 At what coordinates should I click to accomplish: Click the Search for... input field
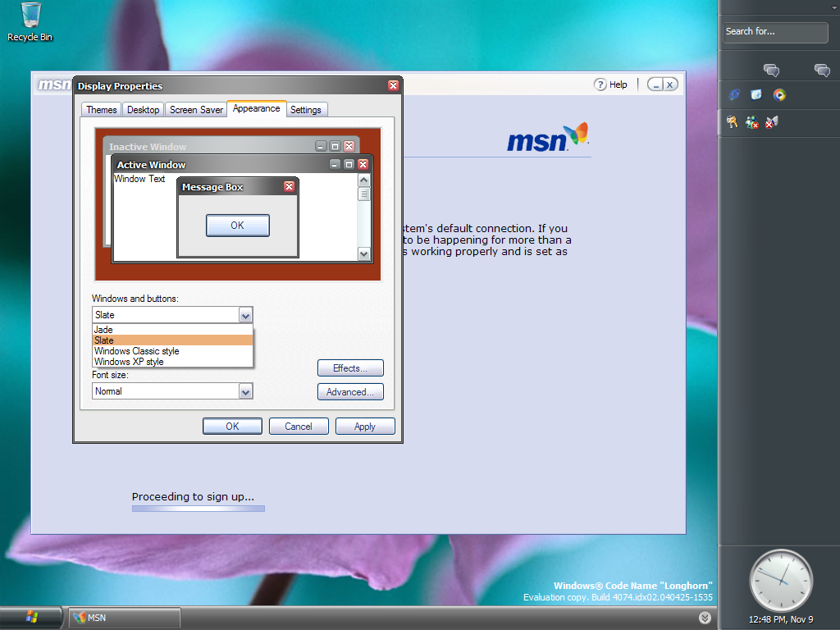tap(775, 32)
